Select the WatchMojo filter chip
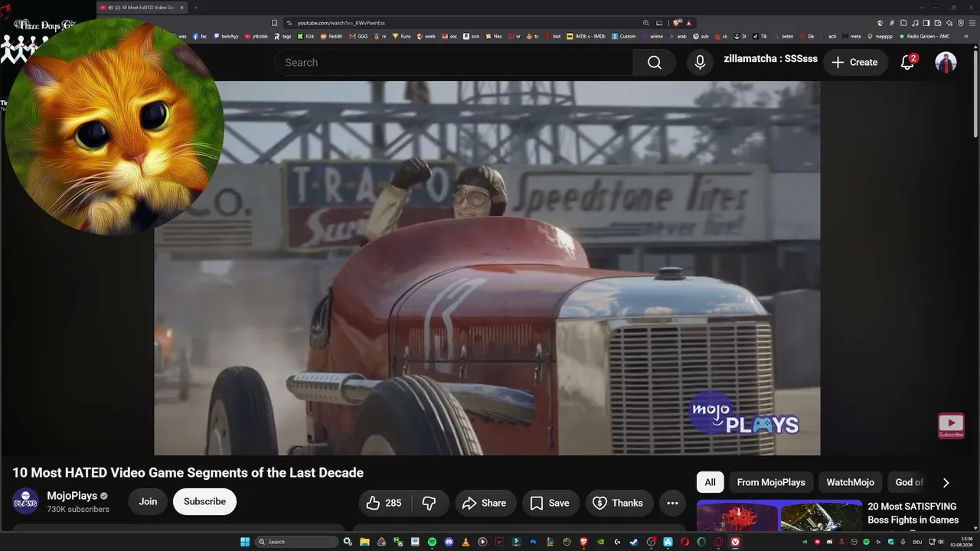980x551 pixels. coord(850,482)
